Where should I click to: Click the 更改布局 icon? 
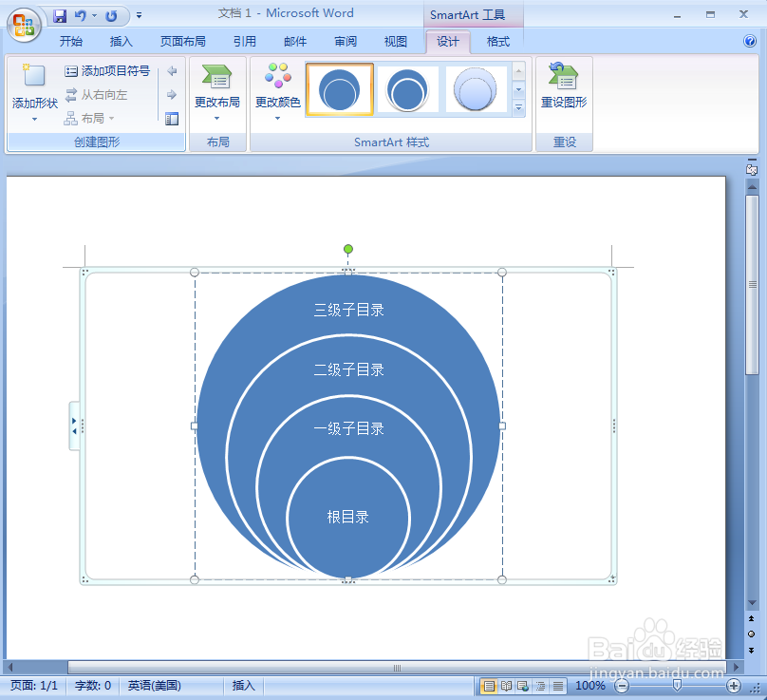click(x=217, y=77)
